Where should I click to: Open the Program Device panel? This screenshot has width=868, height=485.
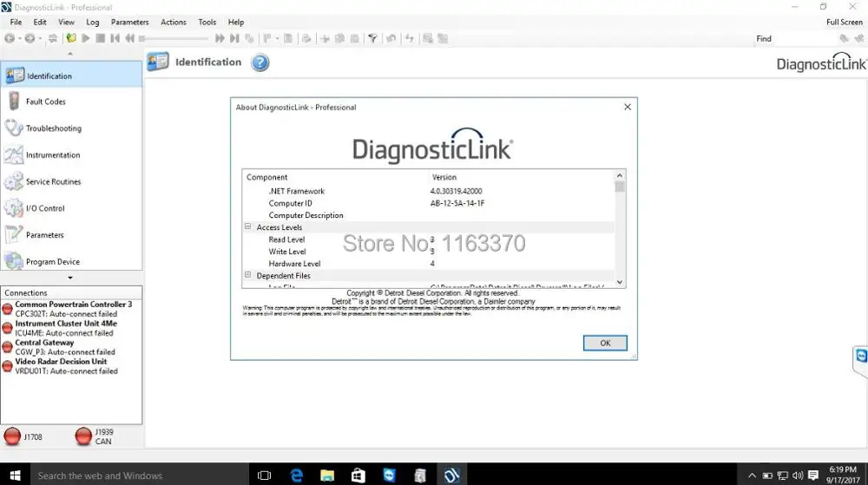click(x=71, y=261)
